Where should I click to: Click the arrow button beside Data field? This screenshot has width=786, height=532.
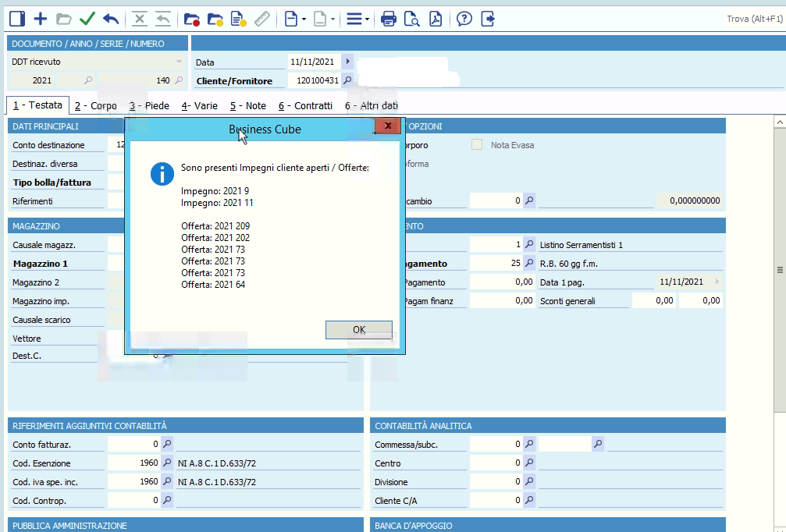pyautogui.click(x=347, y=62)
